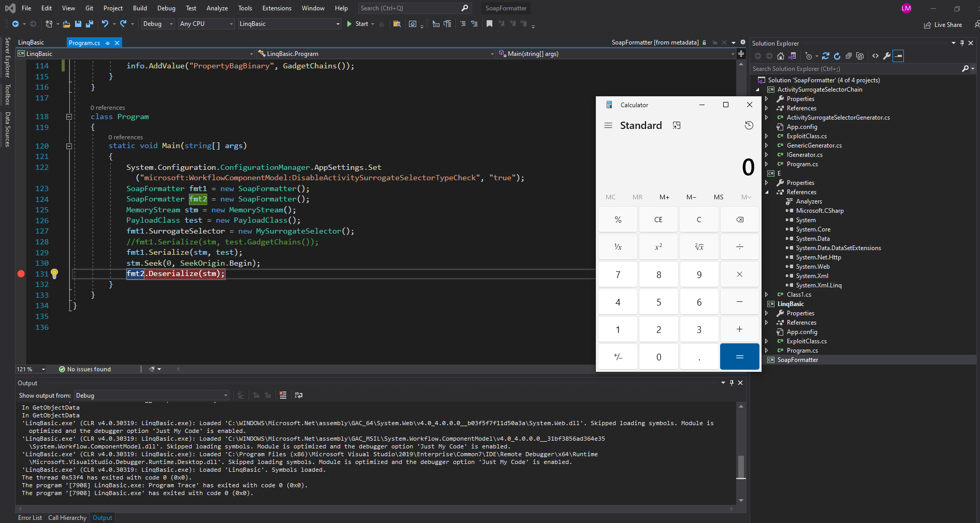
Task: Click the lightbulb quick actions icon on line 131
Action: coord(54,273)
